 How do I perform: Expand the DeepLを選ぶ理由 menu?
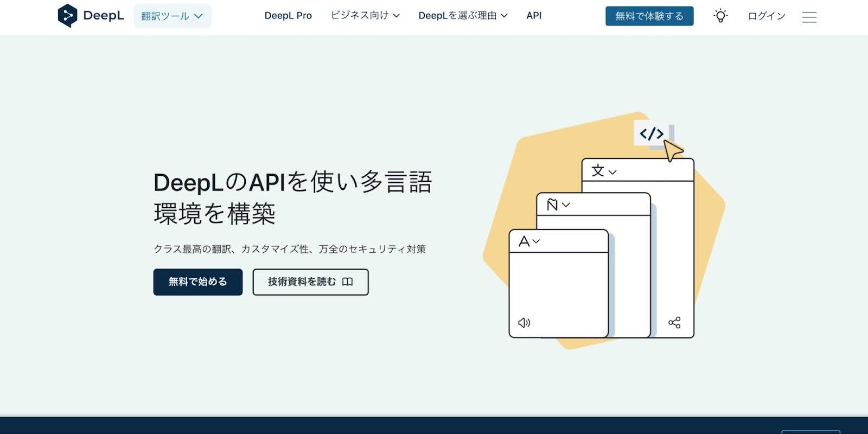463,16
